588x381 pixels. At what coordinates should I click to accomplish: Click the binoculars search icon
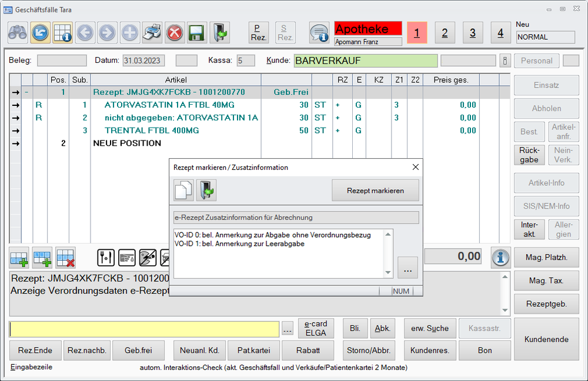(x=18, y=32)
